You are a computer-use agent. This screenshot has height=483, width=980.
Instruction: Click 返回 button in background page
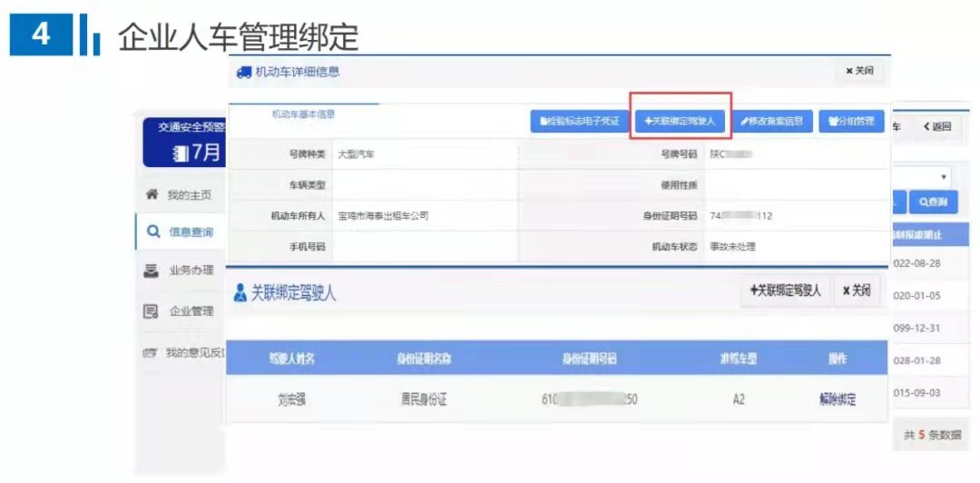pos(937,126)
